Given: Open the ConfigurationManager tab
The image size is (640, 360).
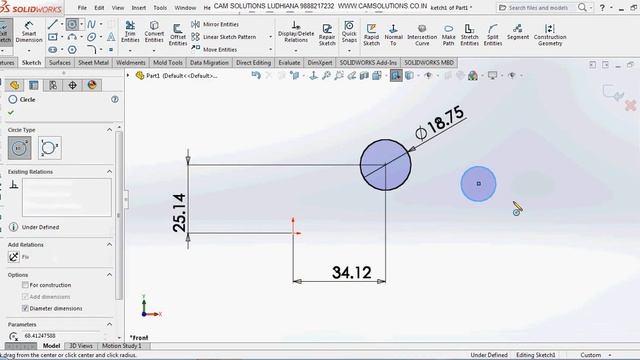Looking at the screenshot, I should (53, 85).
